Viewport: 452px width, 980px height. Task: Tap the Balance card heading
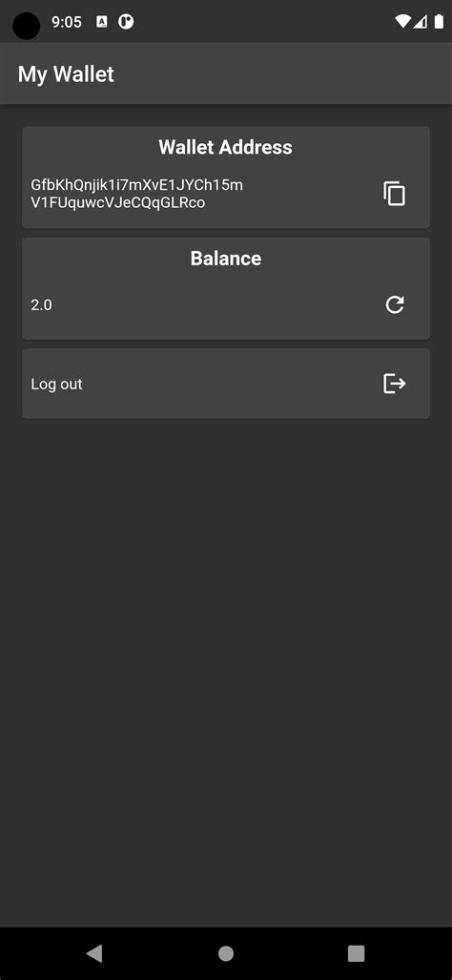pos(226,259)
